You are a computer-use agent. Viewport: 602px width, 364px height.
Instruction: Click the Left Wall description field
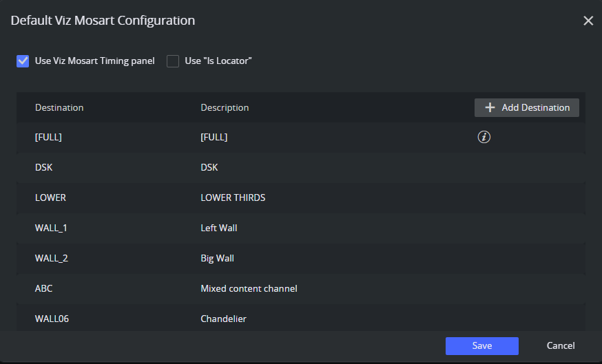[219, 228]
